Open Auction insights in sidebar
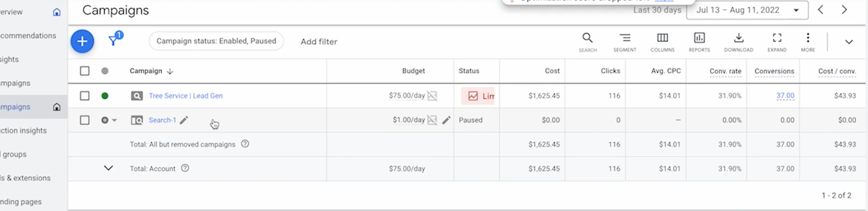The height and width of the screenshot is (211, 868). point(23,131)
